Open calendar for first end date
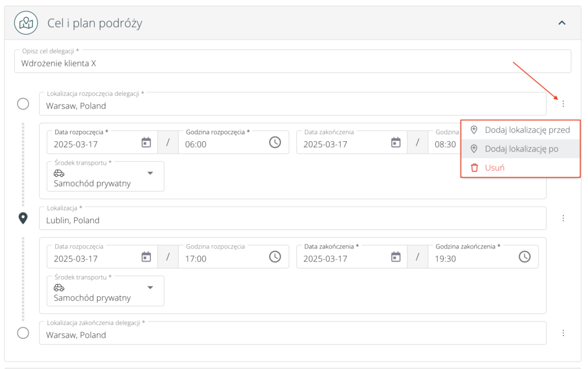The image size is (588, 369). 396,142
